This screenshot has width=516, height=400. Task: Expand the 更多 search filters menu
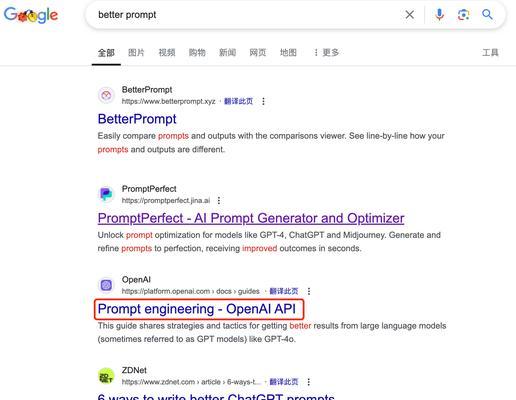coord(326,52)
